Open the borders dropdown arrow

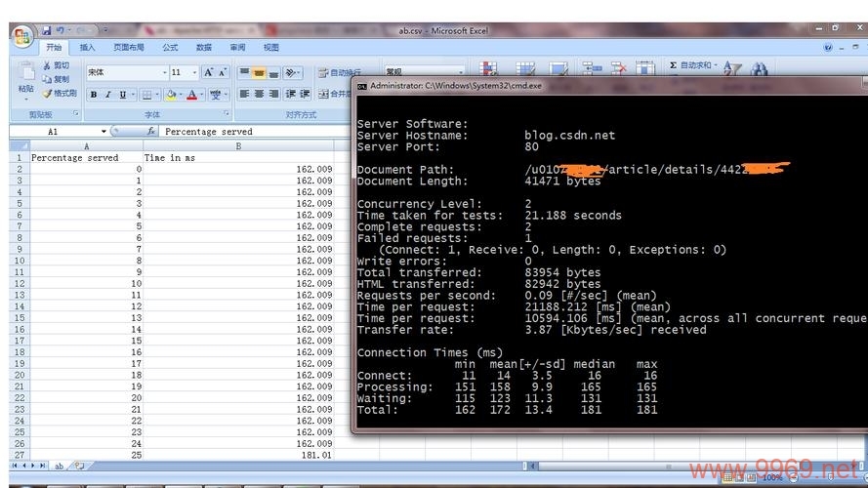[x=157, y=95]
